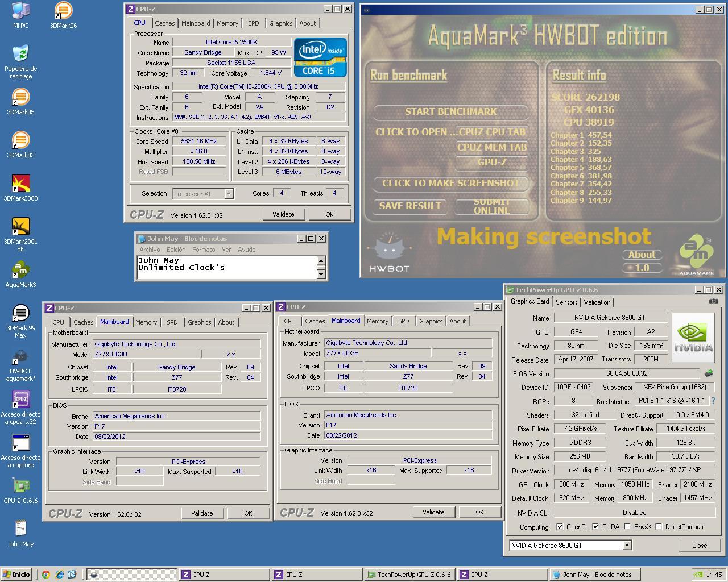Screen dimensions: 728x582
Task: Click inside the Notepad text area
Action: click(226, 268)
